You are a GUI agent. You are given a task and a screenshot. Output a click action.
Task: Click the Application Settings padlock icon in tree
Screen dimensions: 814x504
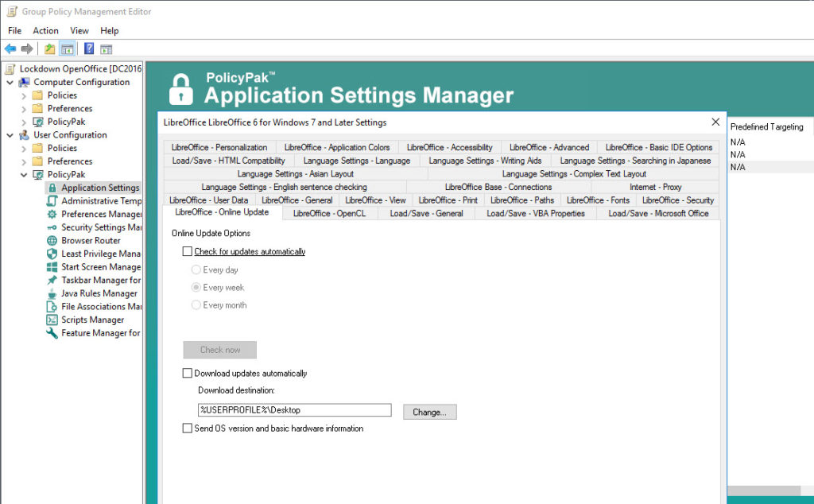[52, 188]
